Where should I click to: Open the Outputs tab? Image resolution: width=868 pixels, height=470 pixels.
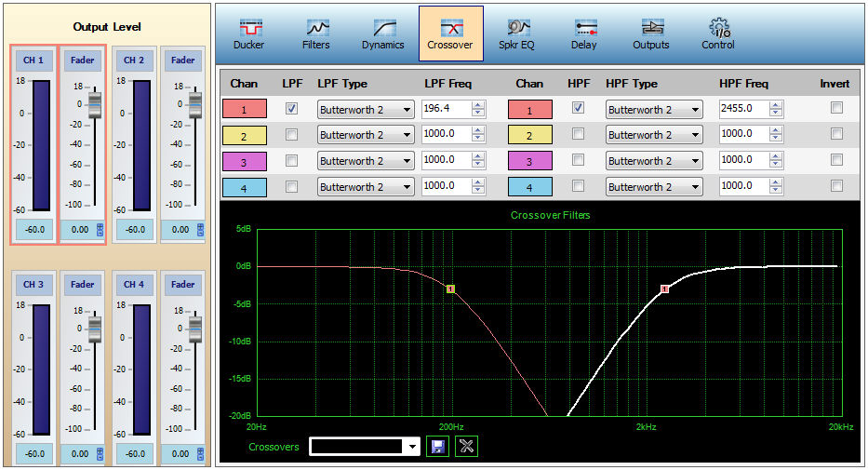(x=651, y=34)
